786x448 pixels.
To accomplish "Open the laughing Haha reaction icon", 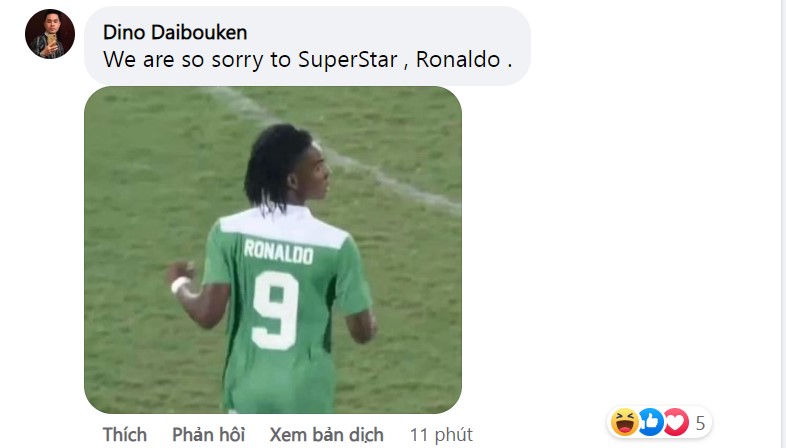I will tap(624, 422).
